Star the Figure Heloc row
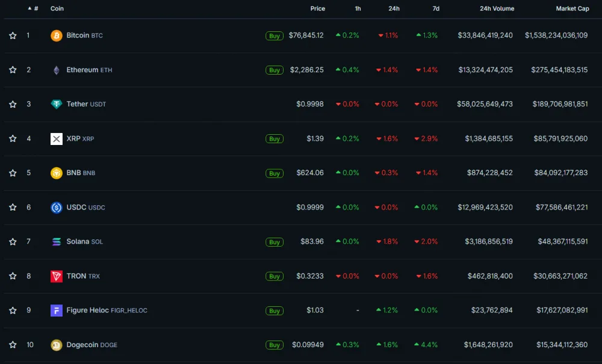This screenshot has width=602, height=364. click(x=13, y=310)
